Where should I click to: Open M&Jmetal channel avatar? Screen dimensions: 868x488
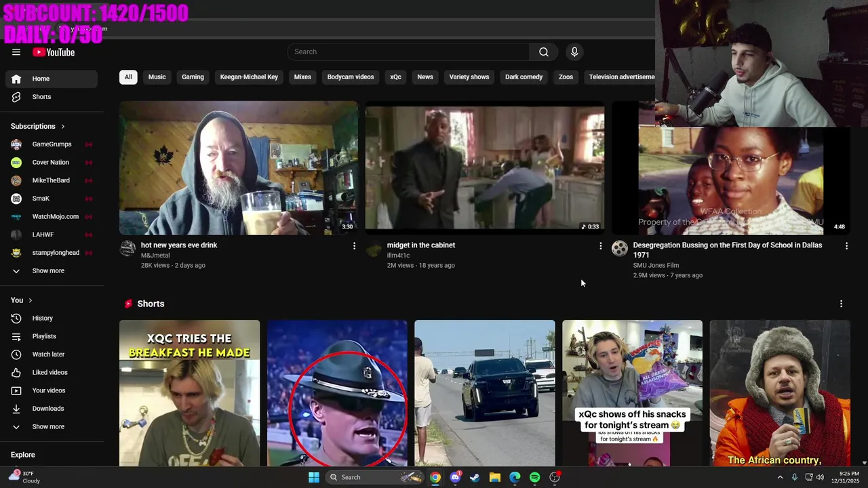click(127, 249)
